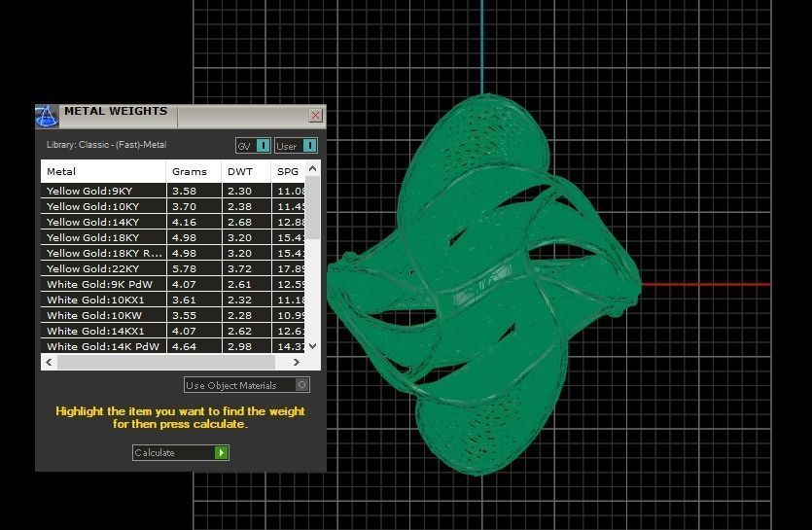This screenshot has width=812, height=530.
Task: Click the METAL WEIGHTS title bar
Action: pos(181,116)
